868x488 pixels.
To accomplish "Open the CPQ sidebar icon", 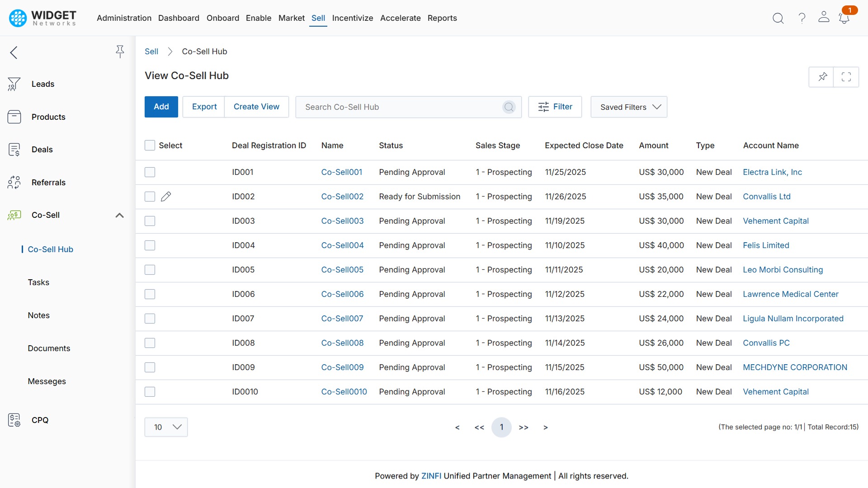I will click(x=14, y=420).
